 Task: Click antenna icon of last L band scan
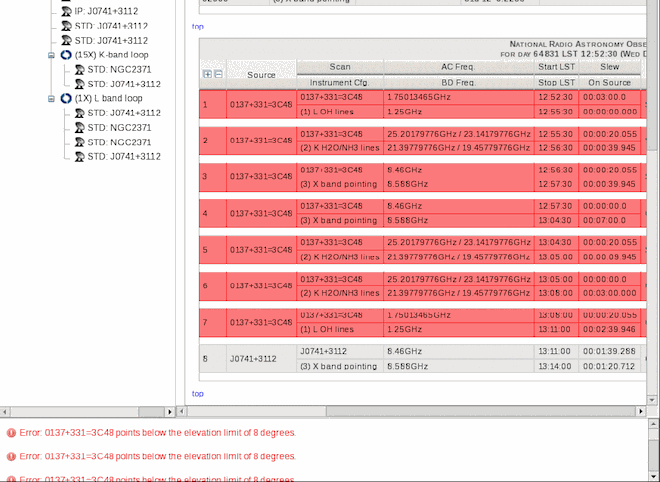click(79, 157)
